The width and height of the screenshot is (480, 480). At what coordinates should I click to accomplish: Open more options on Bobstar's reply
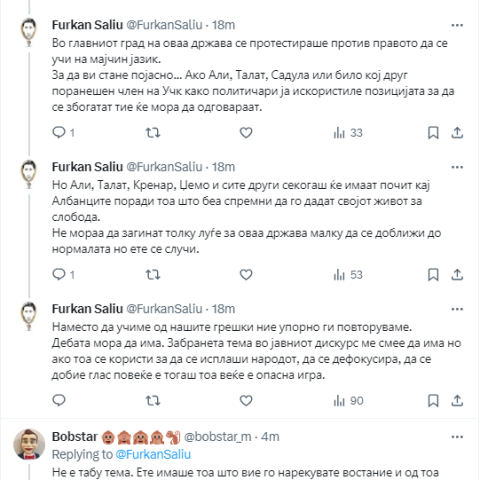click(x=457, y=437)
